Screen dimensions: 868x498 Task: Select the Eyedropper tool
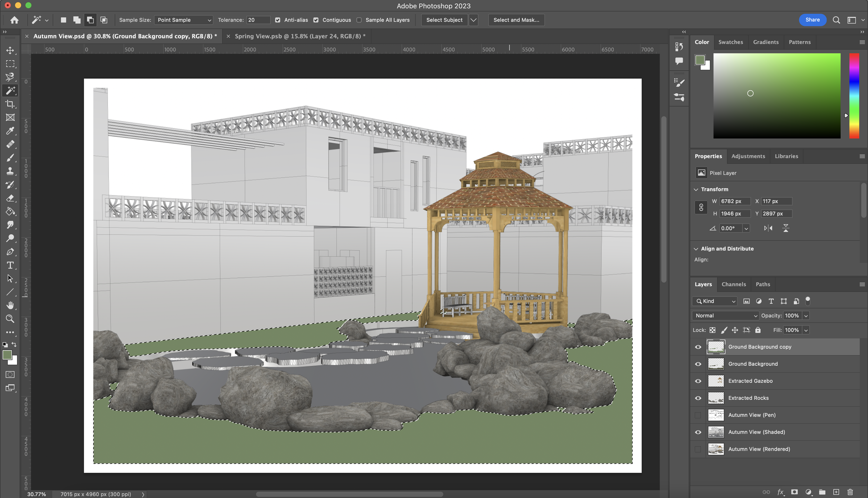click(x=10, y=131)
